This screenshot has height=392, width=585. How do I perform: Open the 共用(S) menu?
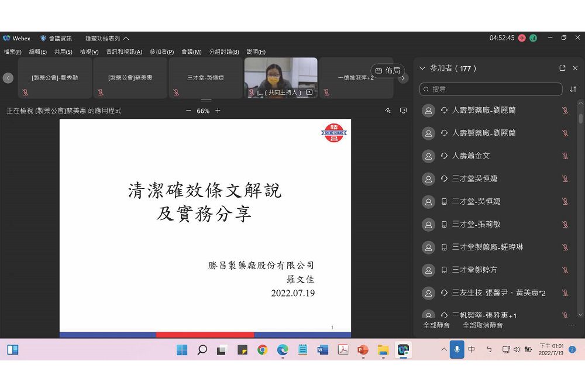click(x=63, y=52)
